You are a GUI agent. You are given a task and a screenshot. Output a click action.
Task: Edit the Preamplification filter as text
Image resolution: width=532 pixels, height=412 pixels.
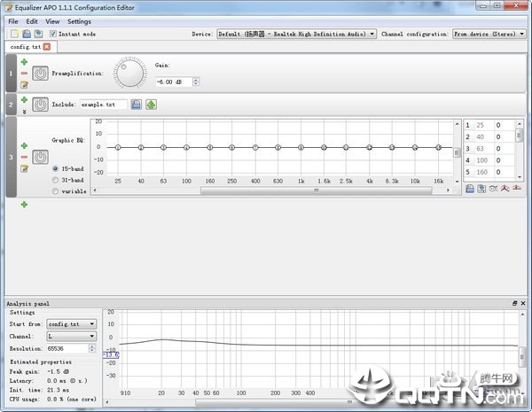tap(24, 84)
